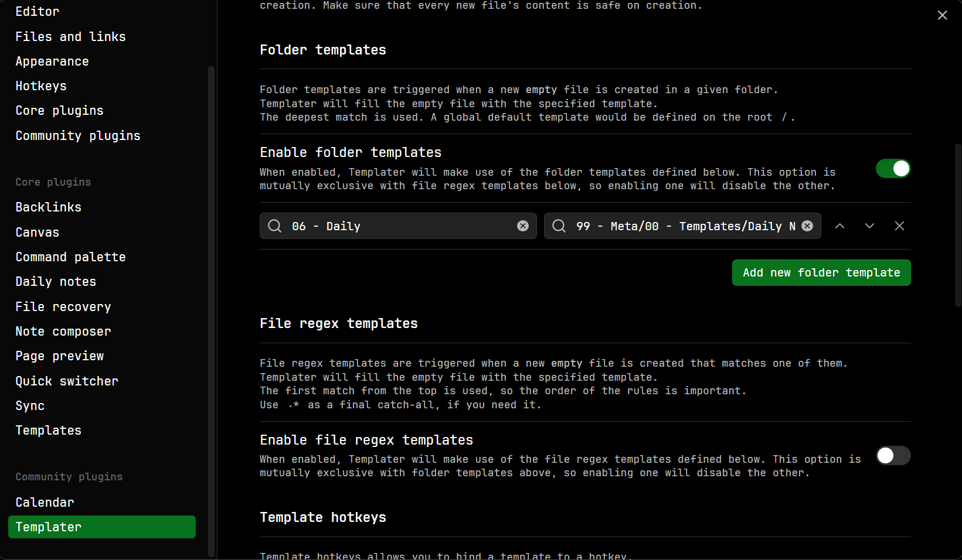Open Templater plugin settings

(x=101, y=527)
